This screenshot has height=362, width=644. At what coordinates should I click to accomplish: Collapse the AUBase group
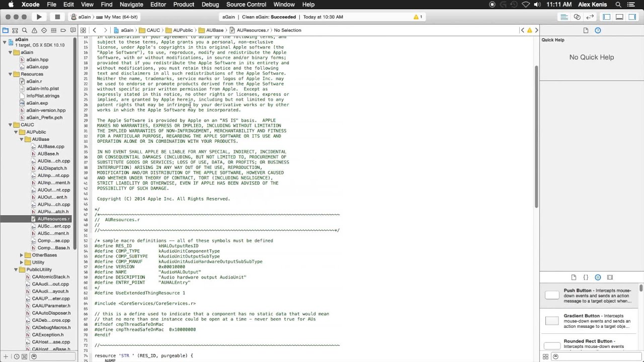click(x=21, y=139)
